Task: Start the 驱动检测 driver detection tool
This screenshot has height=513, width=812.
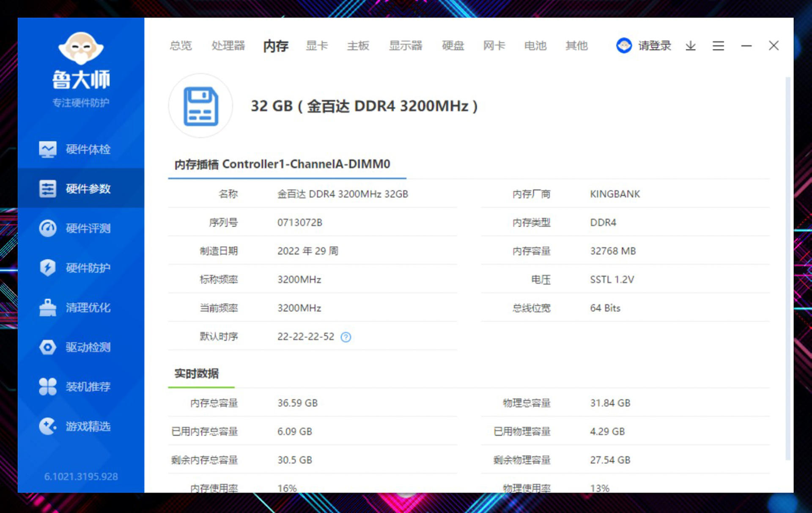Action: point(88,347)
